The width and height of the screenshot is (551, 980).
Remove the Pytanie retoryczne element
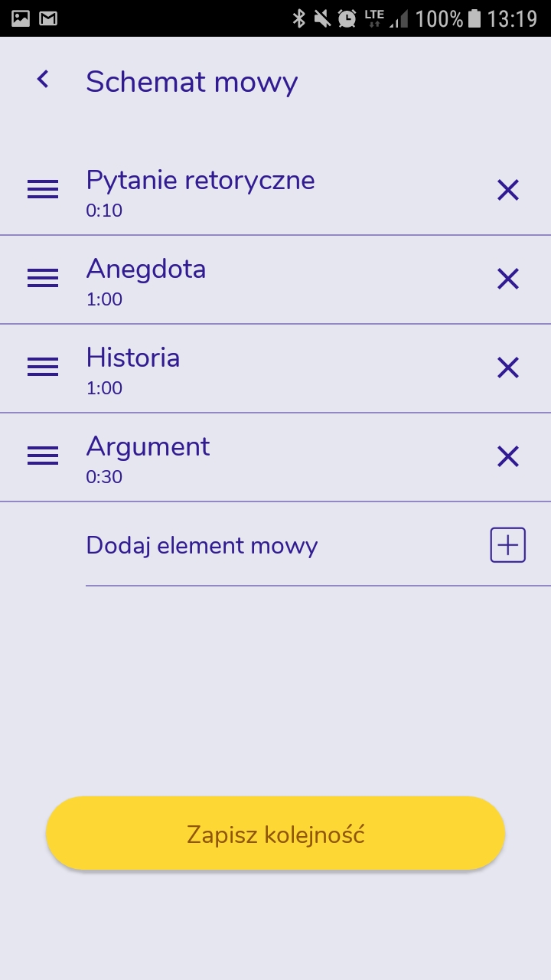[508, 190]
